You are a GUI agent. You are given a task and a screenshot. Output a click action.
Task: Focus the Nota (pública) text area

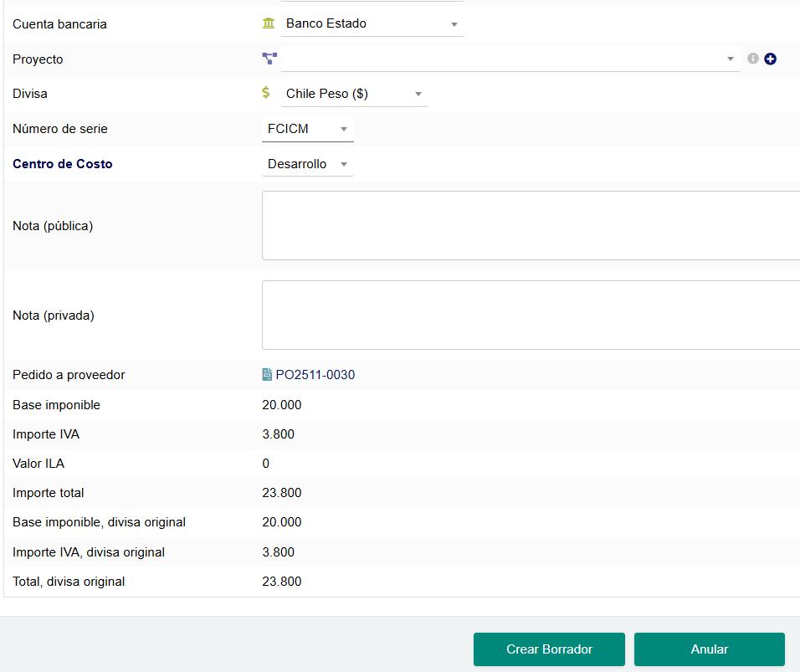531,226
